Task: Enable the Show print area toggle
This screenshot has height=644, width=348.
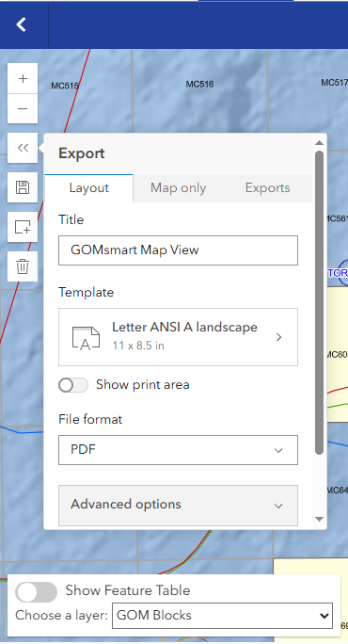Action: (x=73, y=385)
